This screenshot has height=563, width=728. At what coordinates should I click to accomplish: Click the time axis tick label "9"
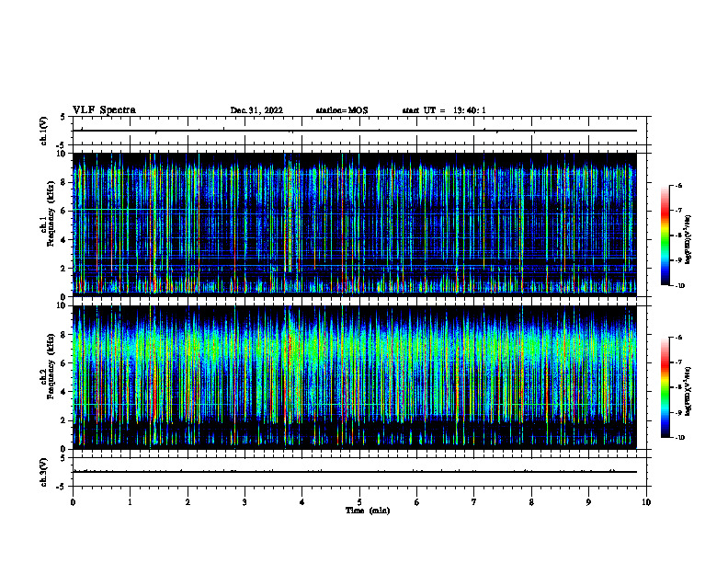coord(588,502)
